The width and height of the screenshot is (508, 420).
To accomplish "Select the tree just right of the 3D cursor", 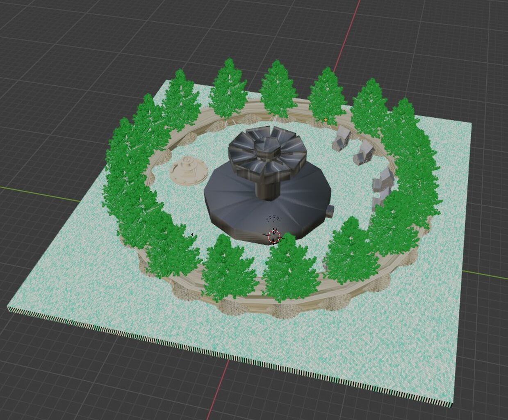I will tap(291, 267).
